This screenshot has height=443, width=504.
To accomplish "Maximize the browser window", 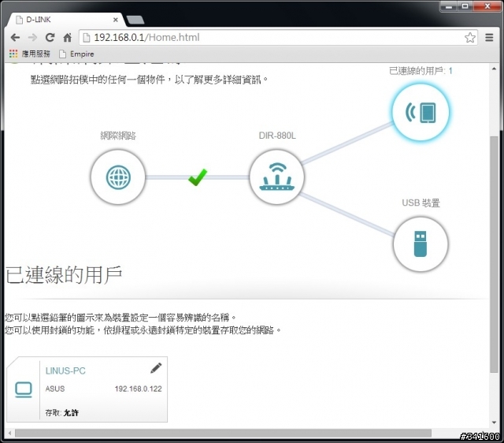I will coord(465,6).
